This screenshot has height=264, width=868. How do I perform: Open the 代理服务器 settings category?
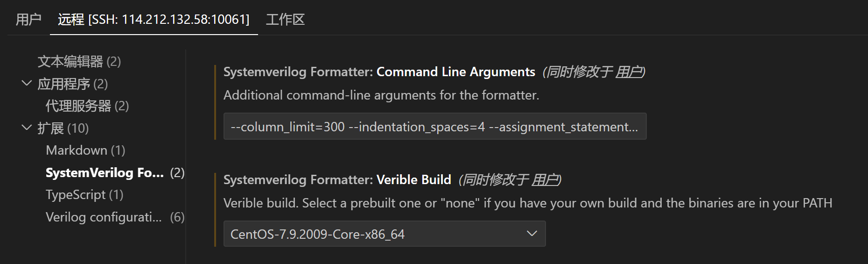[87, 106]
